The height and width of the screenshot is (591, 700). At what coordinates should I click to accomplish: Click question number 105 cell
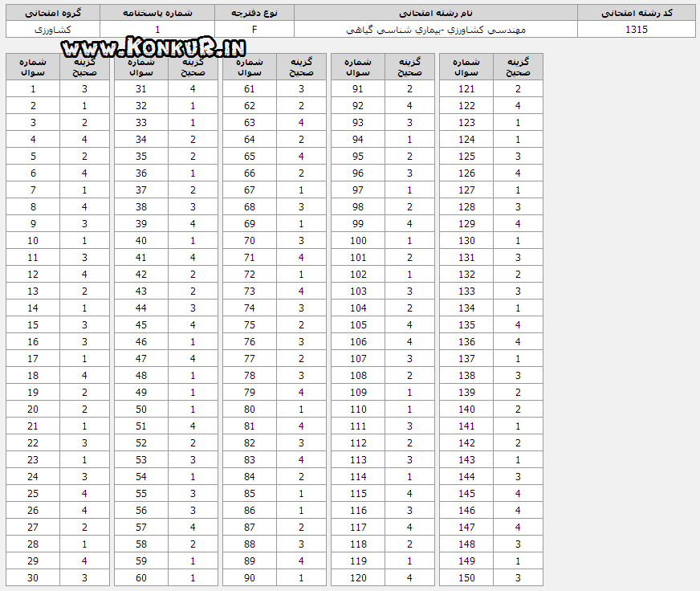coord(358,325)
